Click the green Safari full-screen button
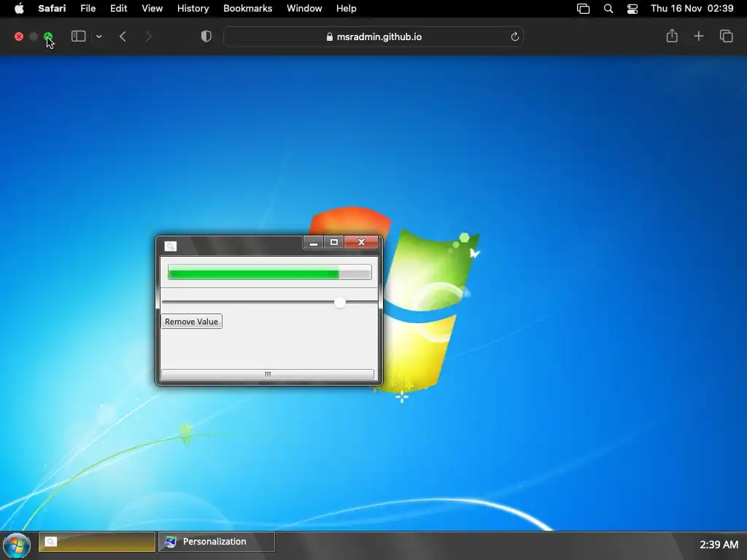 (48, 36)
